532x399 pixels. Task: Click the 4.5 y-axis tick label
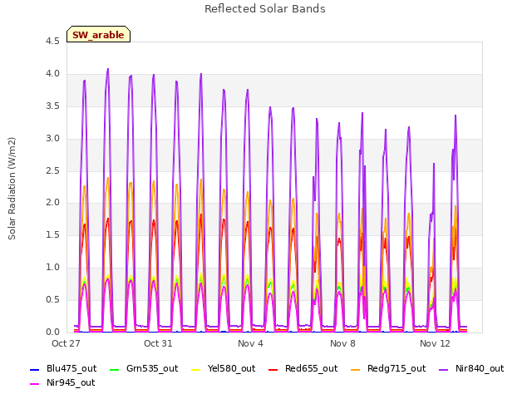[x=52, y=42]
